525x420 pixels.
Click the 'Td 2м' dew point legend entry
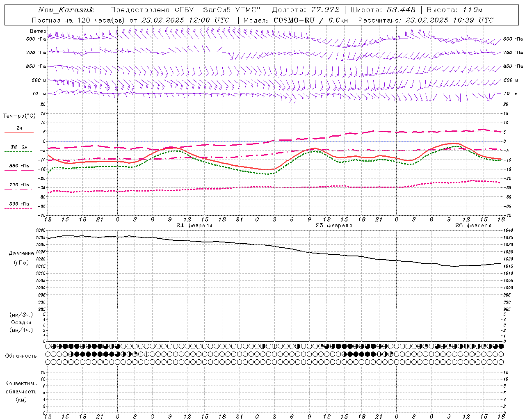19,147
